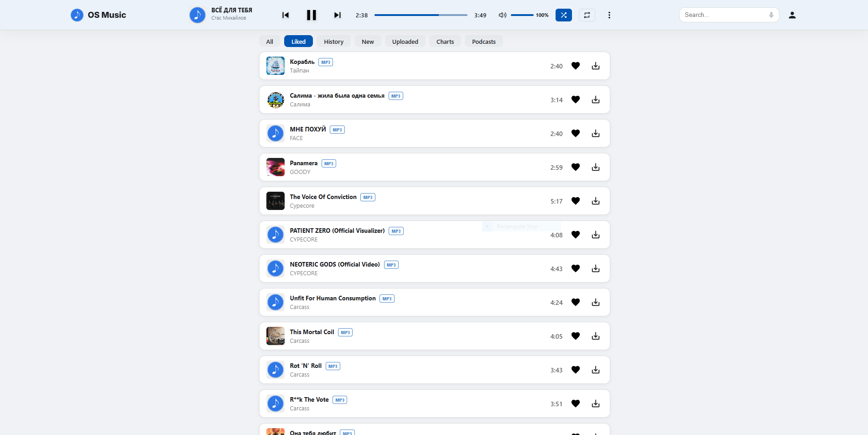Image resolution: width=868 pixels, height=435 pixels.
Task: Switch to the All tab
Action: point(270,42)
